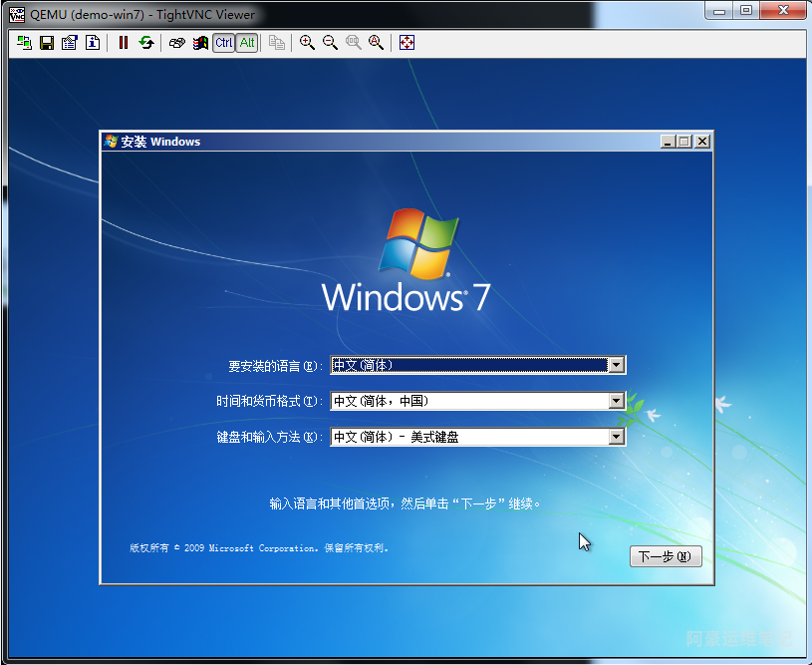The width and height of the screenshot is (812, 665).
Task: Expand the 要安装的语言 dropdown
Action: (616, 366)
